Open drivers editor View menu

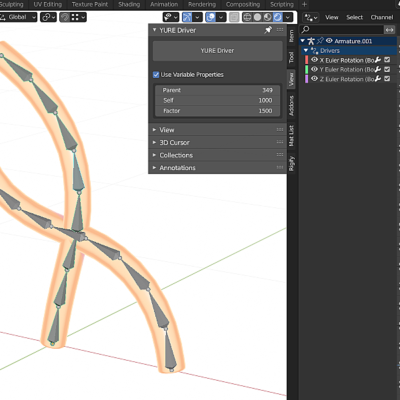coord(332,17)
